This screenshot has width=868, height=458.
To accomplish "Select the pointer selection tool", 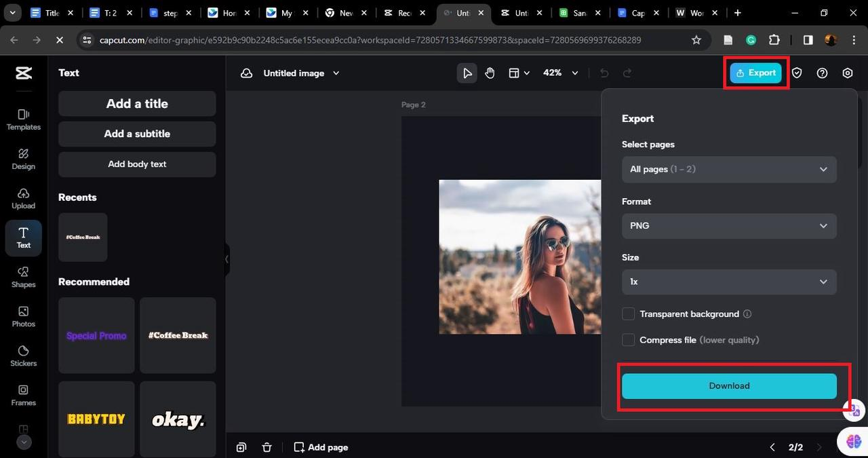I will (467, 73).
